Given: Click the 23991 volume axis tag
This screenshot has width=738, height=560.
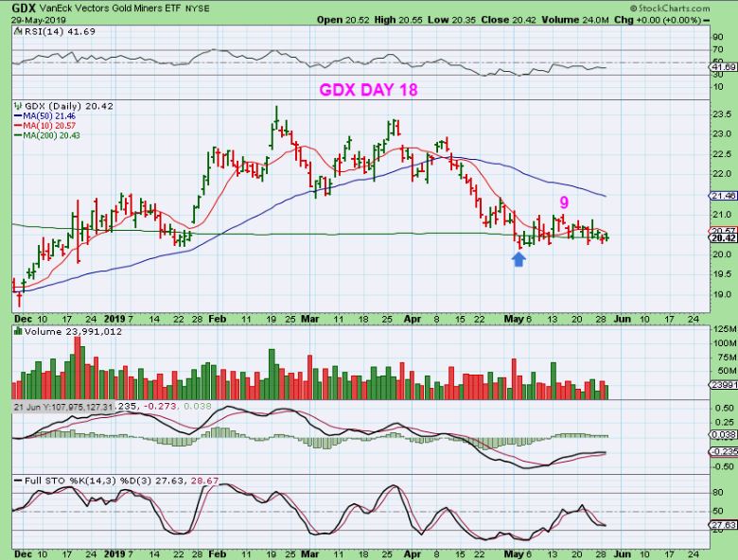Looking at the screenshot, I should [x=724, y=384].
